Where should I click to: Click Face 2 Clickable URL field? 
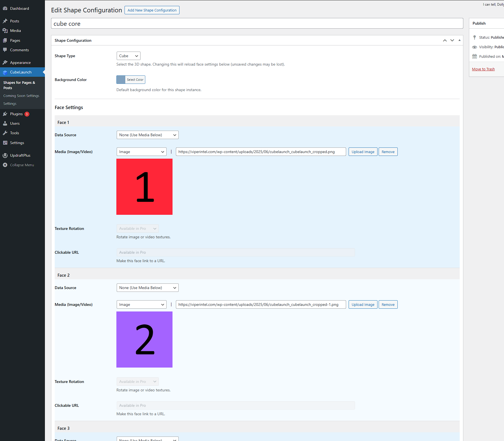pyautogui.click(x=236, y=405)
